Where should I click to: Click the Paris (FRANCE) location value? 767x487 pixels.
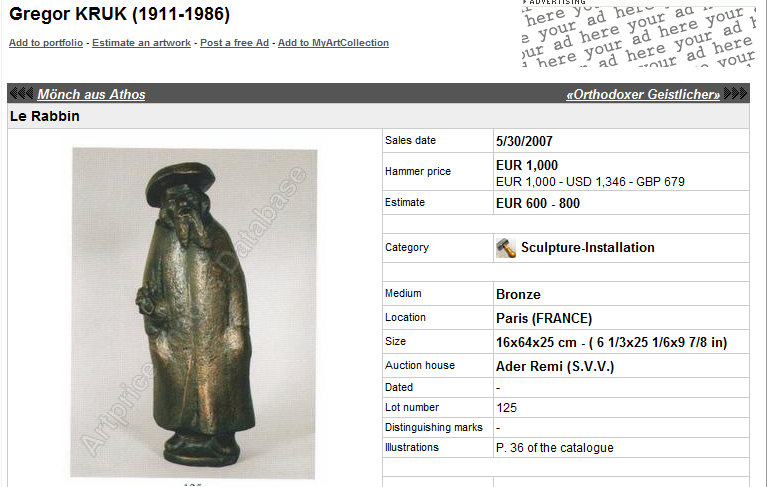pyautogui.click(x=544, y=318)
